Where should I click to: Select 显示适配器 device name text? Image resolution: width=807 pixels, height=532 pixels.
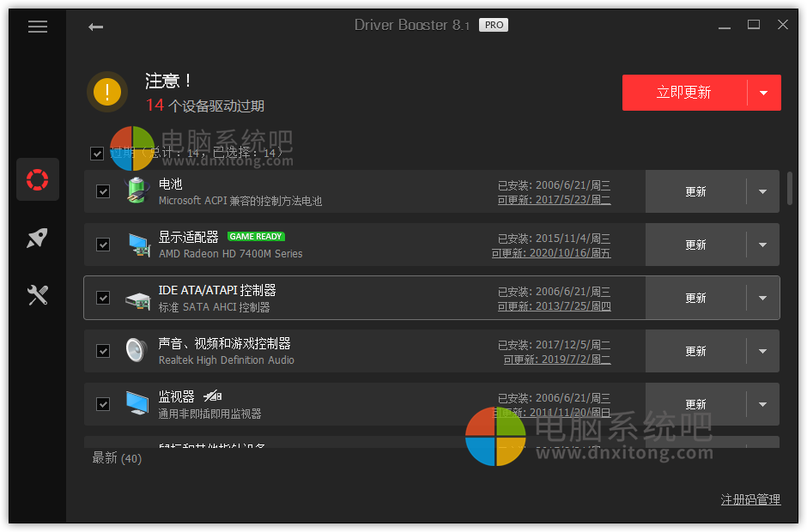188,237
